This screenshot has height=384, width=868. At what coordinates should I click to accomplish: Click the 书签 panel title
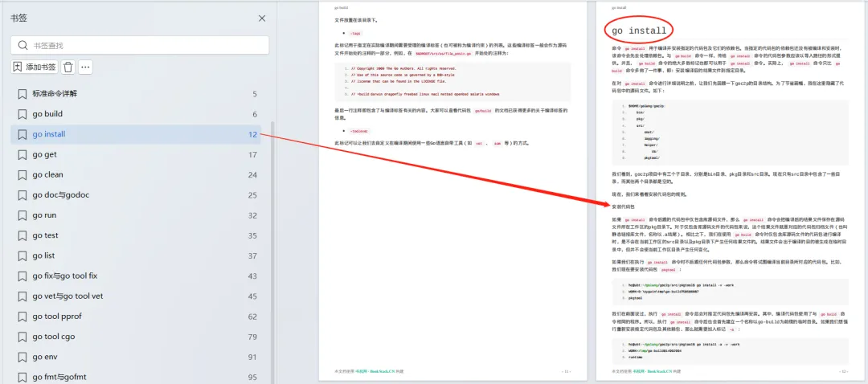(x=18, y=18)
